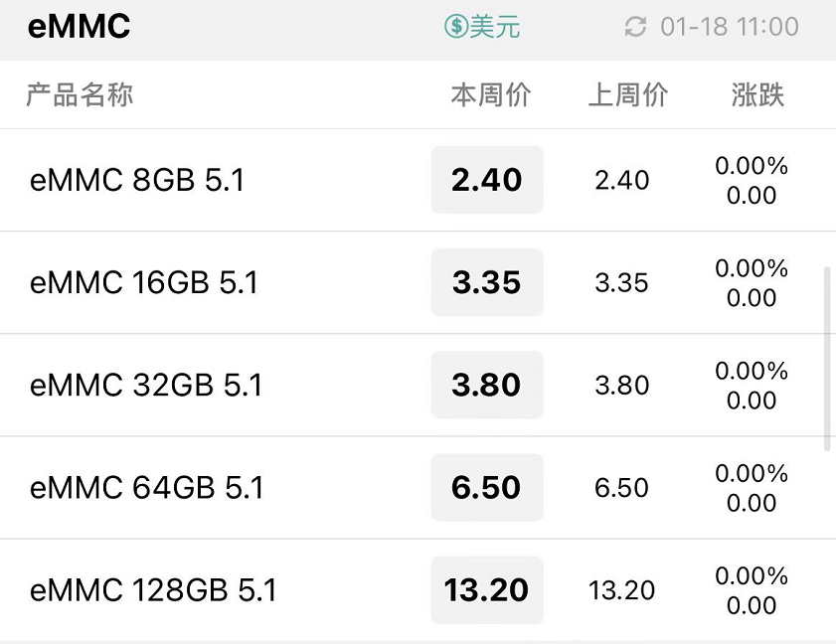Click the 涨跌 column header
This screenshot has width=836, height=644.
tap(757, 94)
